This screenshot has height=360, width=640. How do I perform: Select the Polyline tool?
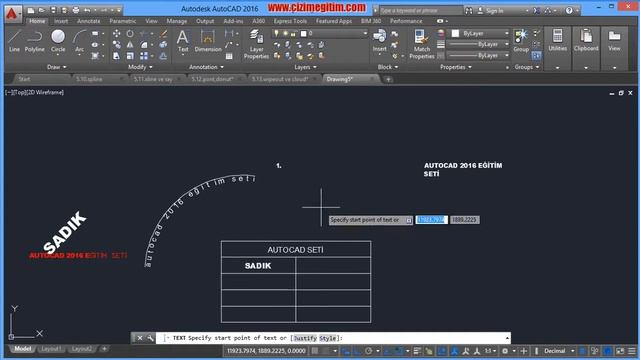coord(35,41)
